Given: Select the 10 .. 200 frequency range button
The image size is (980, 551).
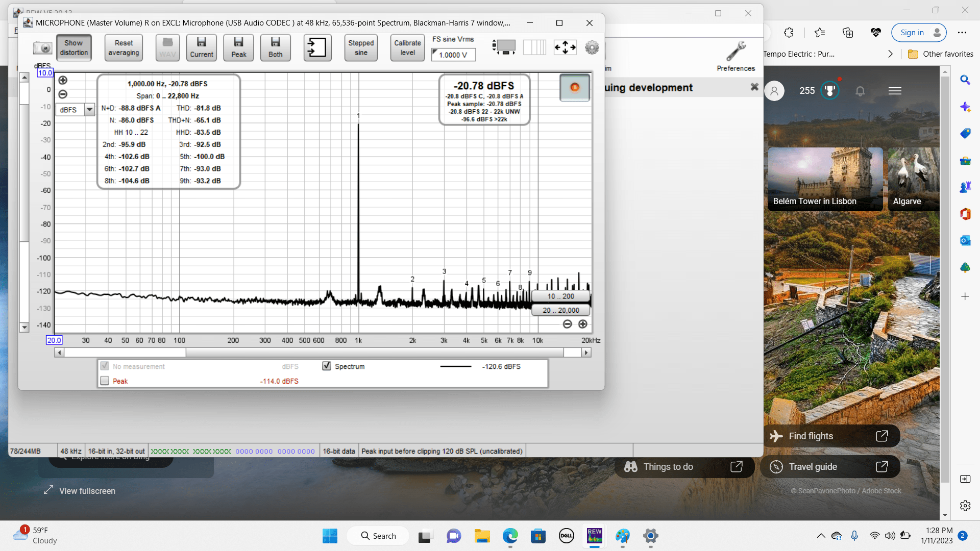Looking at the screenshot, I should [560, 296].
